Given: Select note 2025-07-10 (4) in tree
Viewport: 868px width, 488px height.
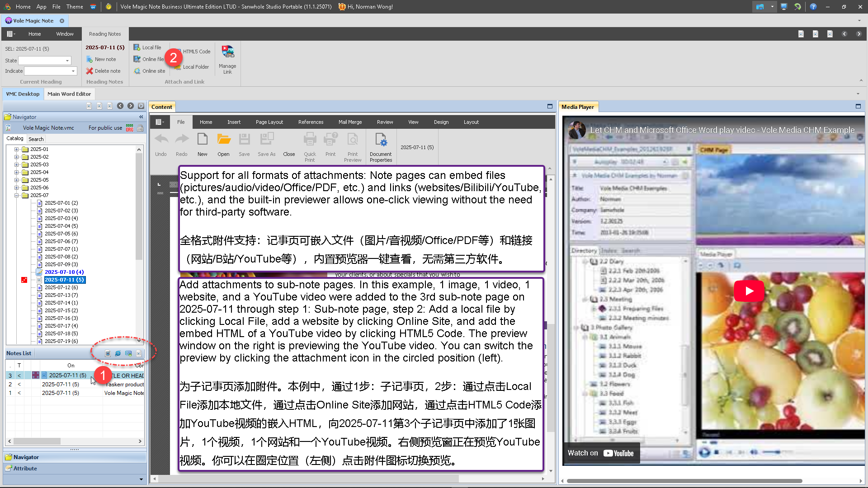Looking at the screenshot, I should pos(64,272).
